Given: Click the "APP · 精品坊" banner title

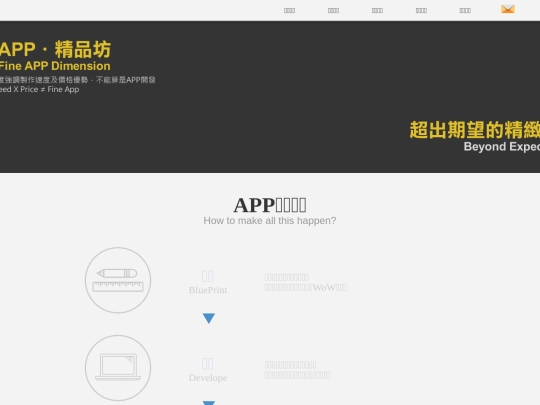Looking at the screenshot, I should click(55, 49).
